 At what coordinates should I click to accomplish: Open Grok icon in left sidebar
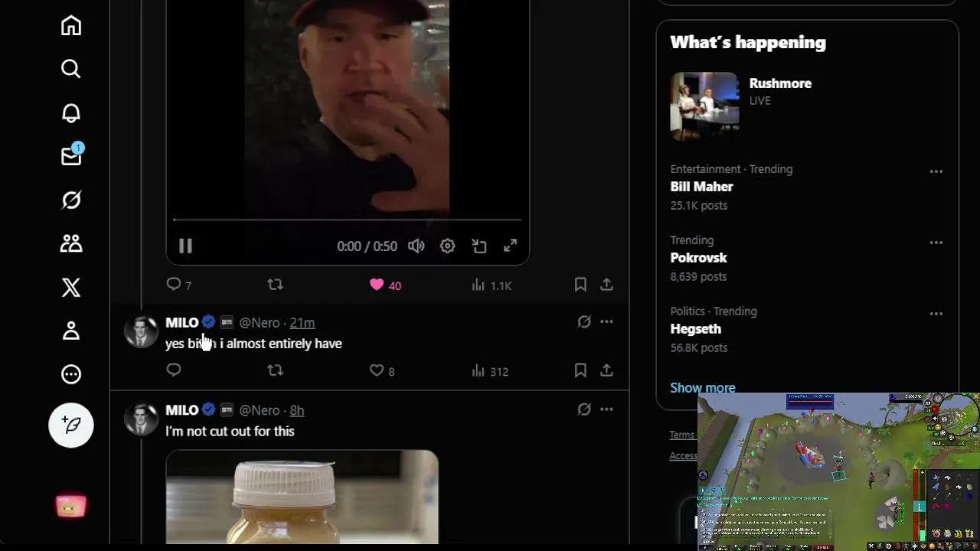pyautogui.click(x=71, y=201)
